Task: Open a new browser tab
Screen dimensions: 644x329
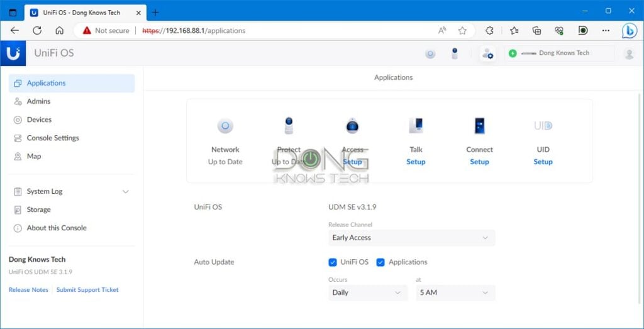Action: coord(155,13)
